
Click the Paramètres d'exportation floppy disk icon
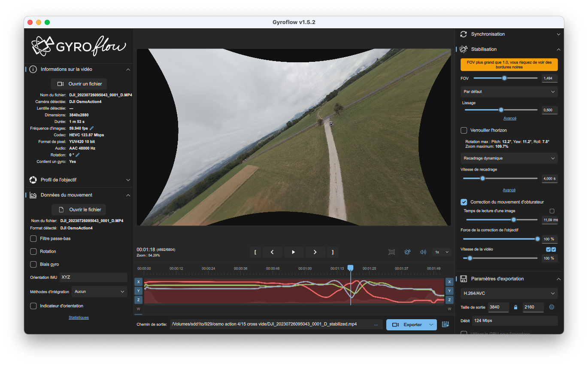coord(464,279)
